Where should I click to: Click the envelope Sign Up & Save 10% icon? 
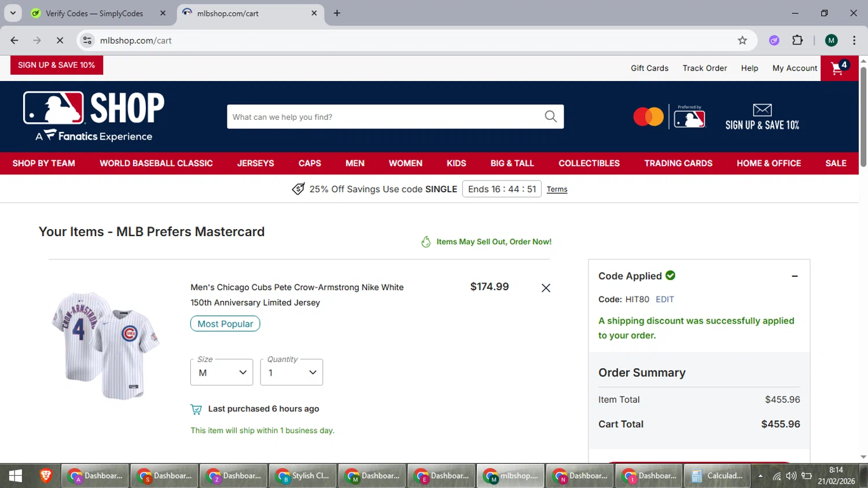click(762, 117)
